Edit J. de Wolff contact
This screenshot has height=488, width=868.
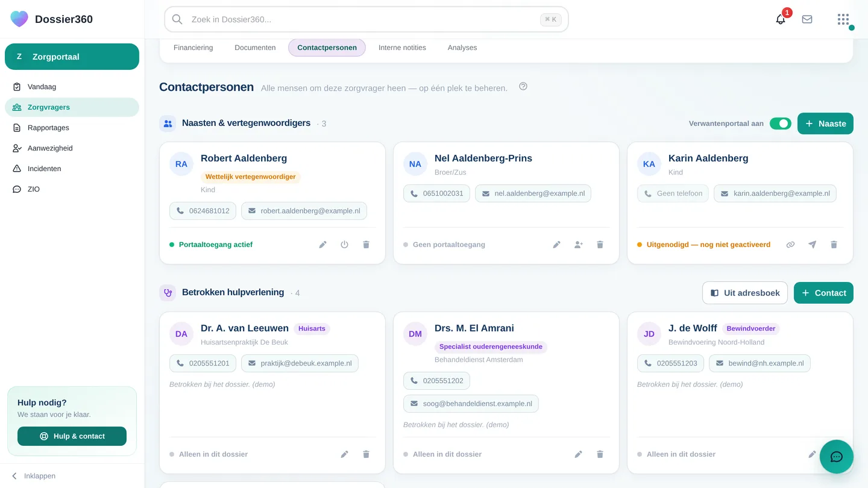(812, 454)
